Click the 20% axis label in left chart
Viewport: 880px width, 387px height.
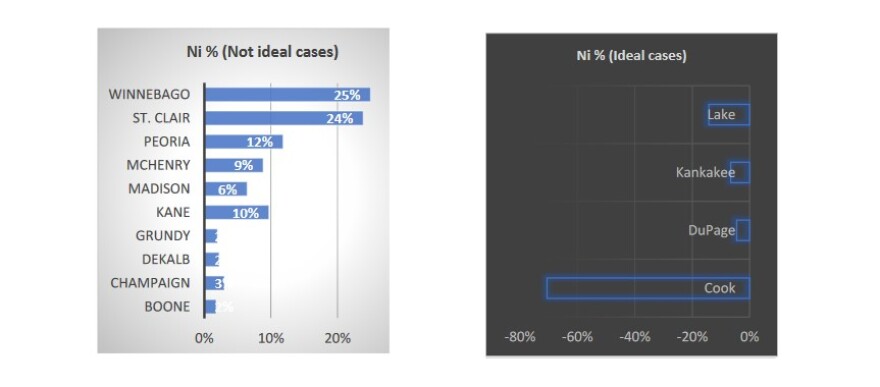click(x=337, y=339)
